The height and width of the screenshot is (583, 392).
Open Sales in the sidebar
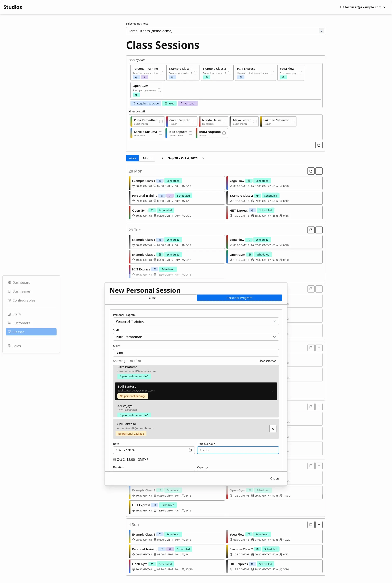[31, 346]
